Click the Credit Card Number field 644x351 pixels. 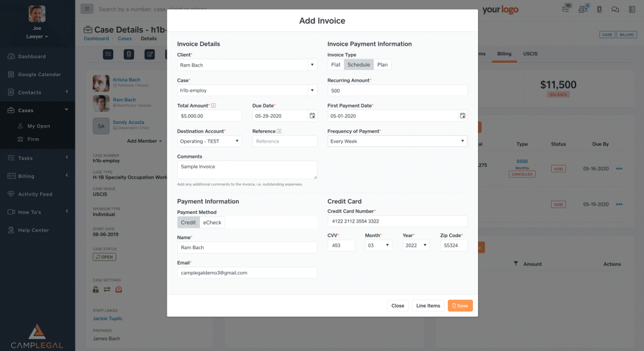tap(397, 221)
